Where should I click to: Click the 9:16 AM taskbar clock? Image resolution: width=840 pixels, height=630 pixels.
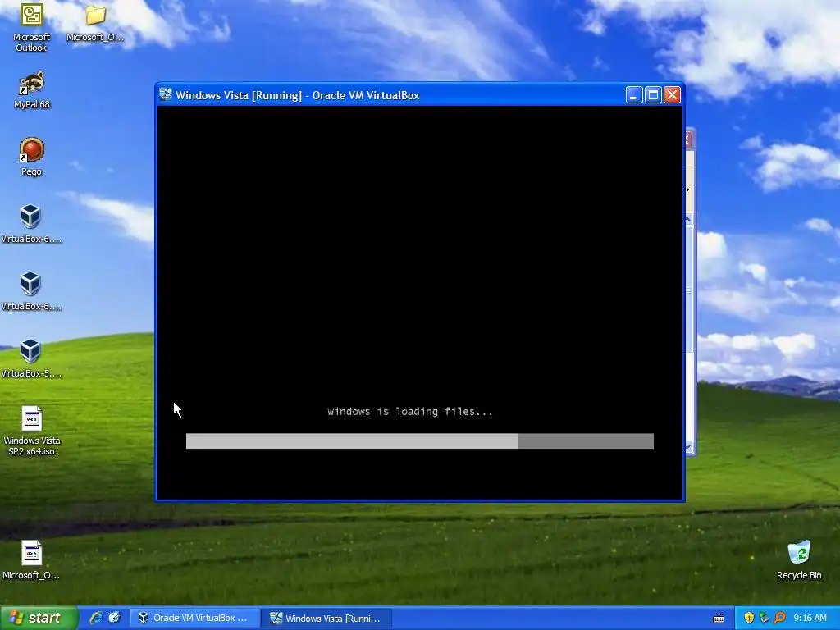(810, 618)
